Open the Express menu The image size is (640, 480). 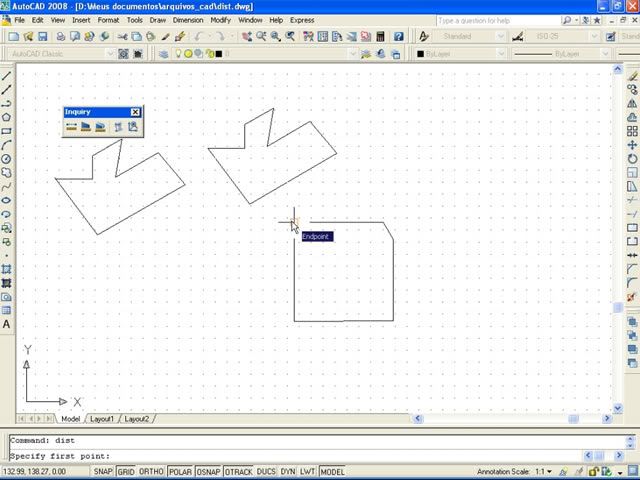(302, 20)
